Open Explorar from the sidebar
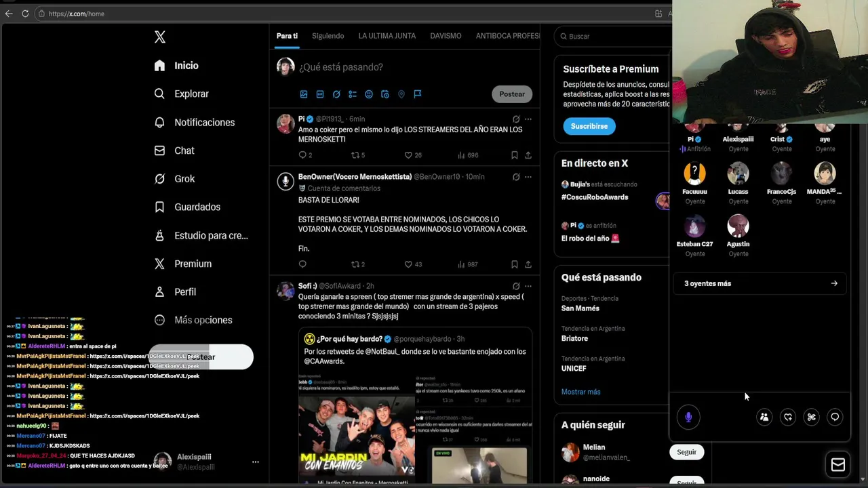The image size is (868, 488). [x=181, y=94]
